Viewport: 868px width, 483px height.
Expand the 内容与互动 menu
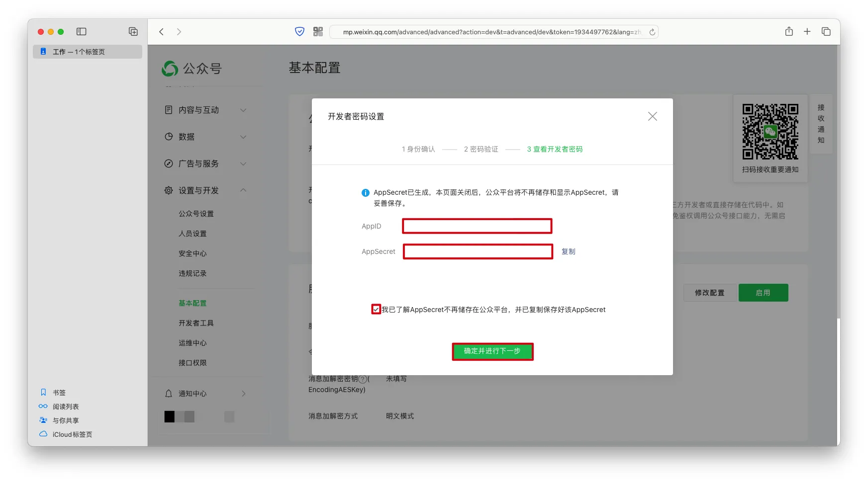click(243, 110)
